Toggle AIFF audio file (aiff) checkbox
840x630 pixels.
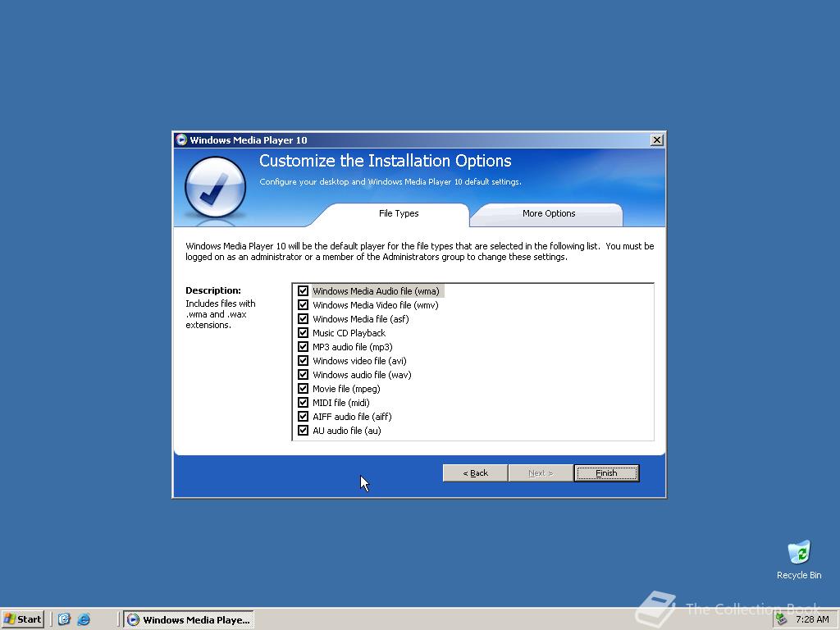[304, 416]
